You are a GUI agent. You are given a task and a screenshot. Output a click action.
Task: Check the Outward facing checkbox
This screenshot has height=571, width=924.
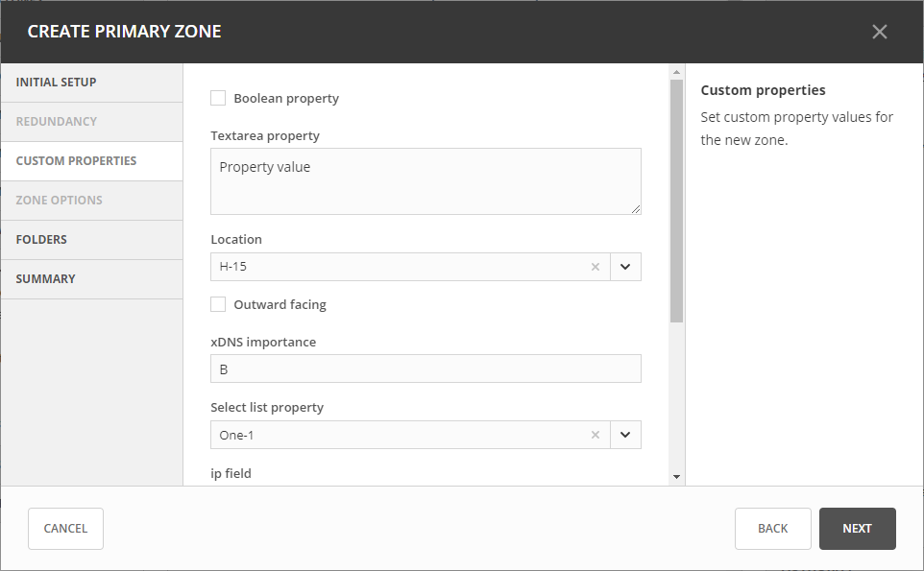tap(218, 304)
